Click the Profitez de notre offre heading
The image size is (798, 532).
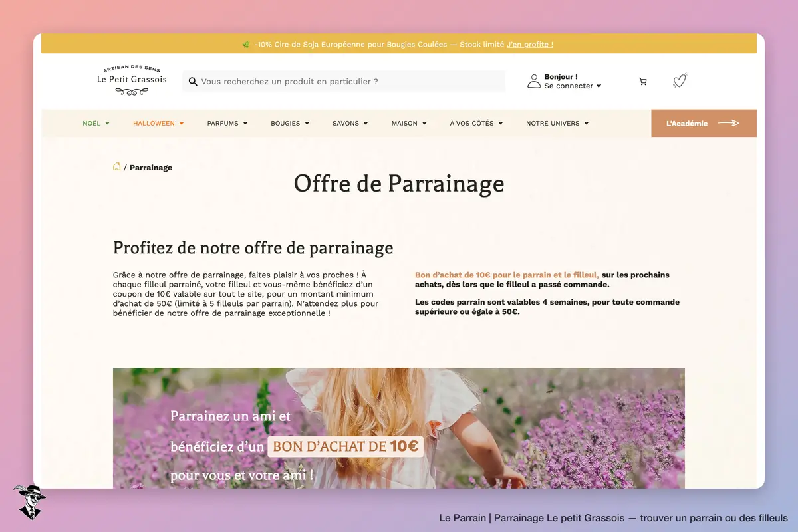pyautogui.click(x=253, y=249)
